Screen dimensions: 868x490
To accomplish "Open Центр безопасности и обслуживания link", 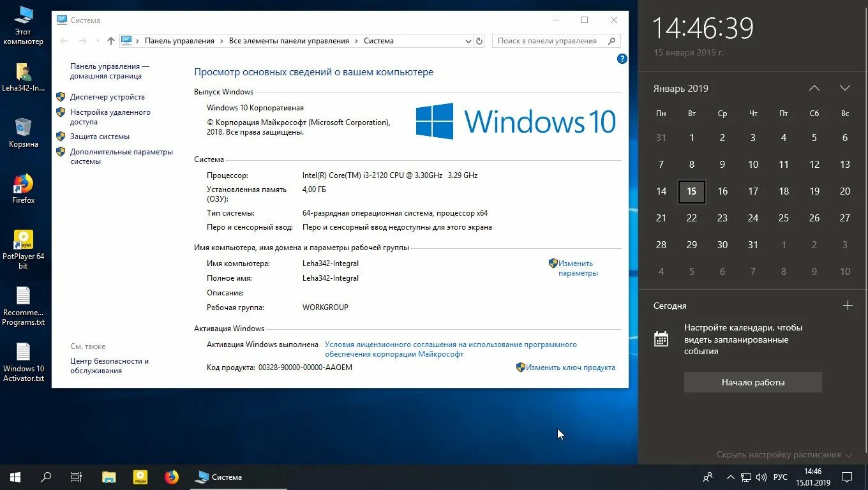I will tap(109, 366).
